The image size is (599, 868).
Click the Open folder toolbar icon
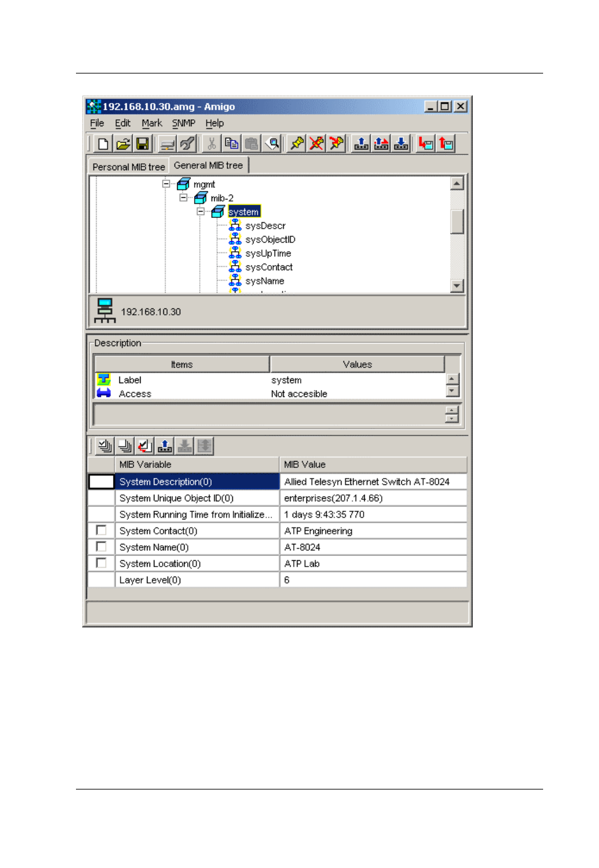[x=123, y=144]
